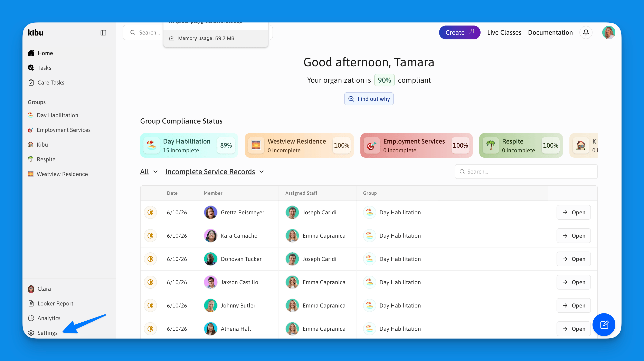The height and width of the screenshot is (361, 644).
Task: Click Johnny Butler's incomplete status icon
Action: coord(150,305)
